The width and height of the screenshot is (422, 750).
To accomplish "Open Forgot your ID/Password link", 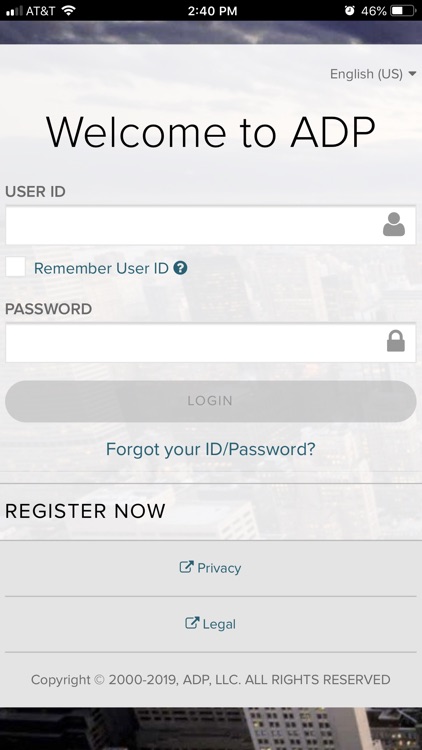I will (x=211, y=449).
